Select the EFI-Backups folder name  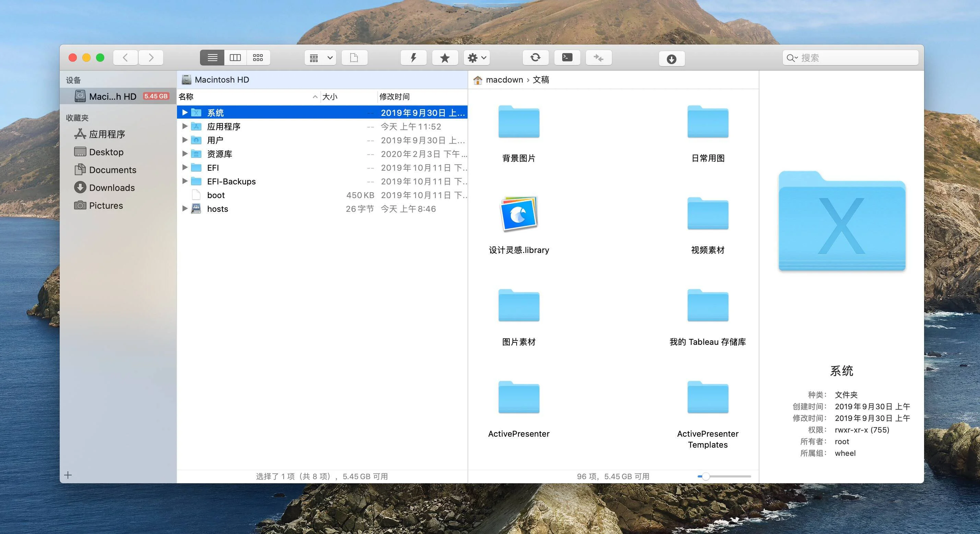231,181
